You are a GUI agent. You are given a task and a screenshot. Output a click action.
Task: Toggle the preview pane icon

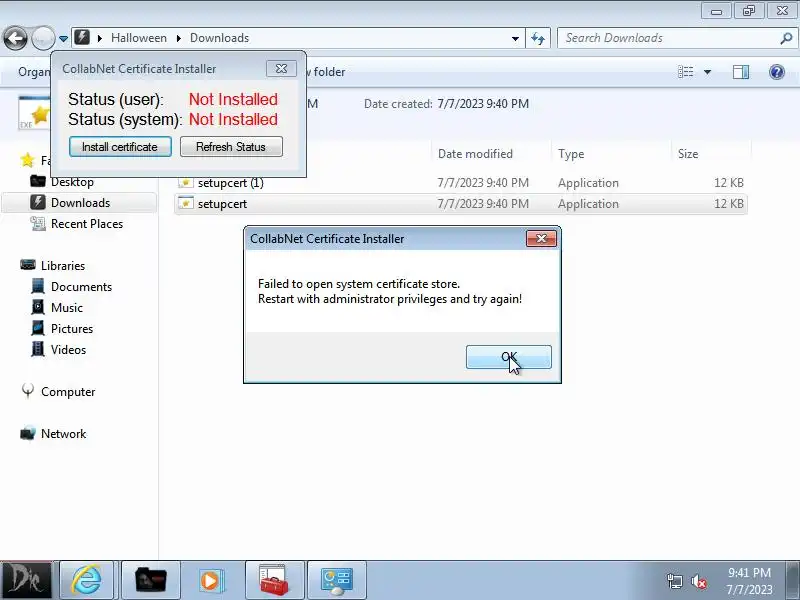tap(741, 72)
